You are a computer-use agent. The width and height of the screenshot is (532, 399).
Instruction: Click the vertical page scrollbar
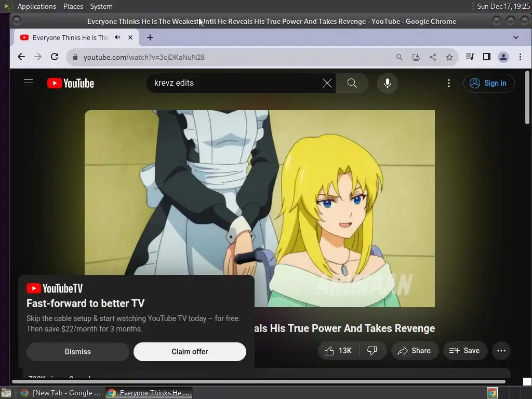coord(527,98)
